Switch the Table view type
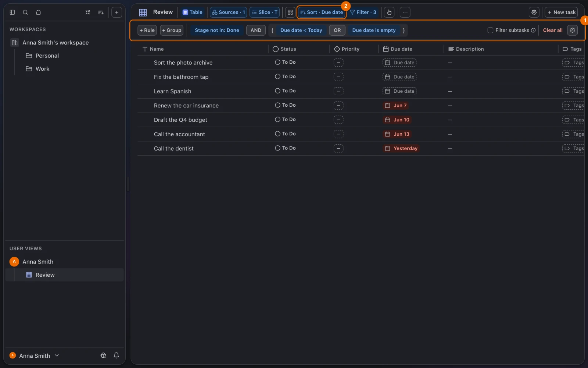The width and height of the screenshot is (588, 368). tap(193, 12)
